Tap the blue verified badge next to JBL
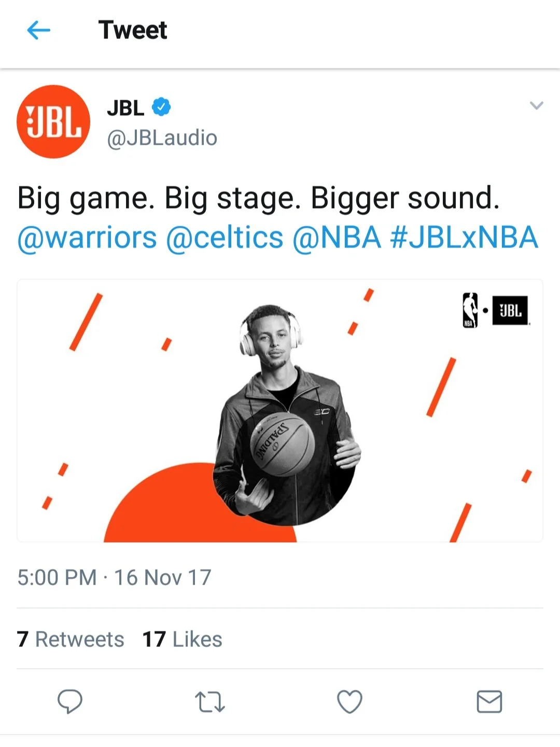Screen dimensions: 560x747 click(161, 107)
